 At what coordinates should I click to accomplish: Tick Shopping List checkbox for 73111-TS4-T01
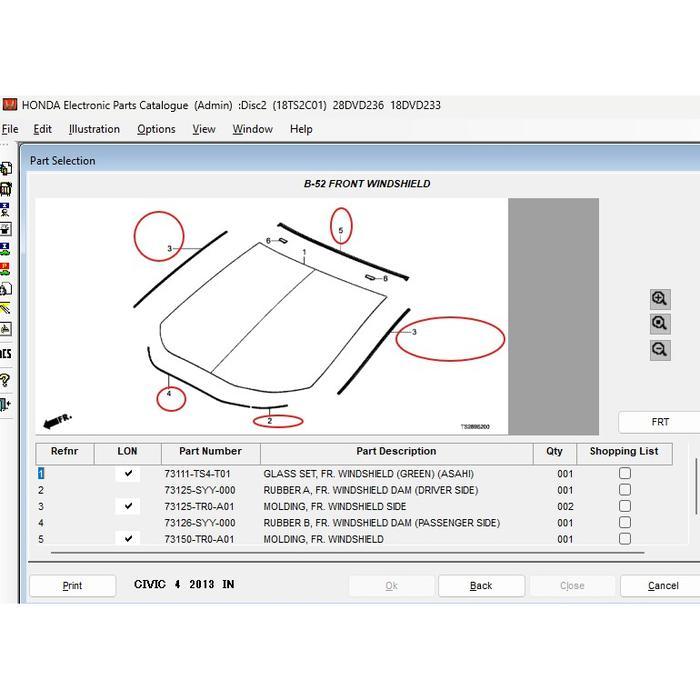point(625,473)
